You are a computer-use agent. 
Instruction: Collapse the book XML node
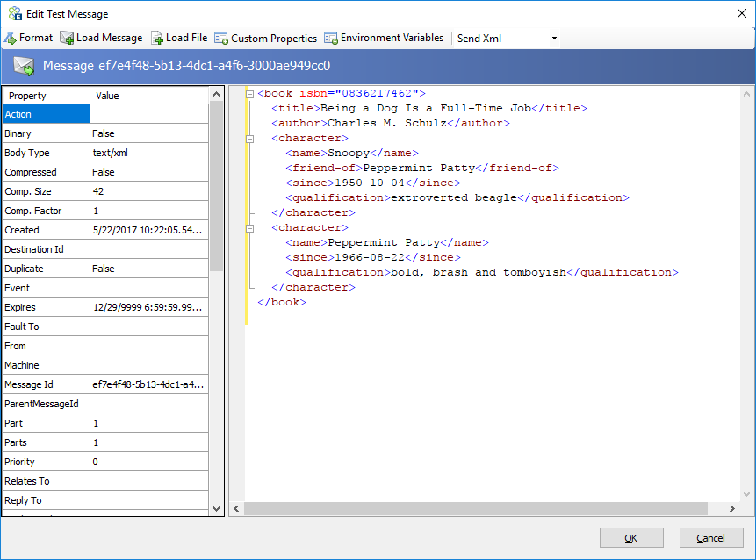[249, 94]
